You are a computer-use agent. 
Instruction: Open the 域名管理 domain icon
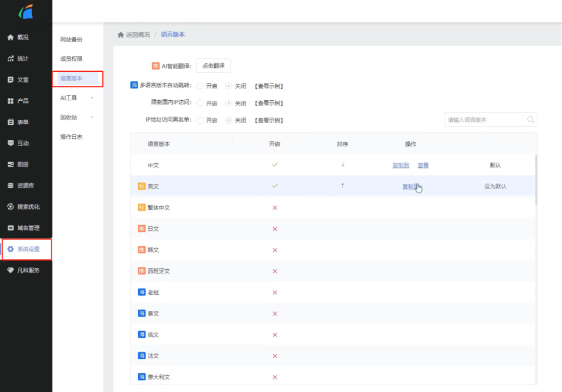click(x=10, y=228)
